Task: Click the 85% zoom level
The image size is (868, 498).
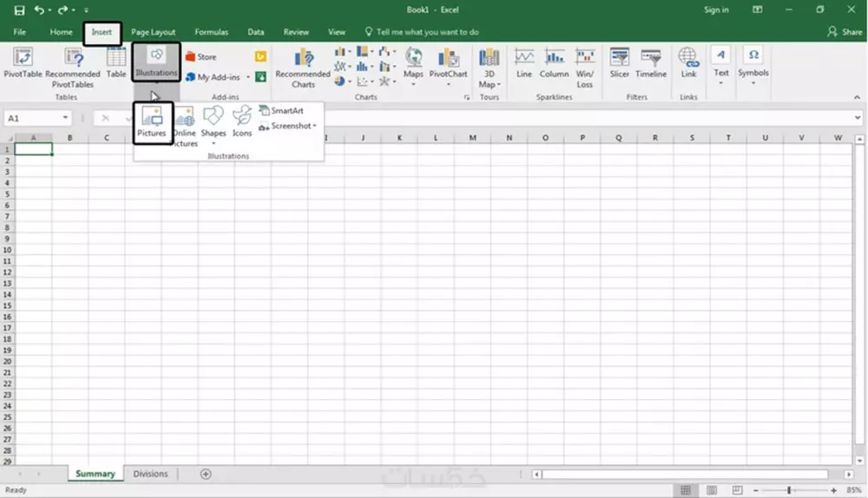Action: click(854, 490)
